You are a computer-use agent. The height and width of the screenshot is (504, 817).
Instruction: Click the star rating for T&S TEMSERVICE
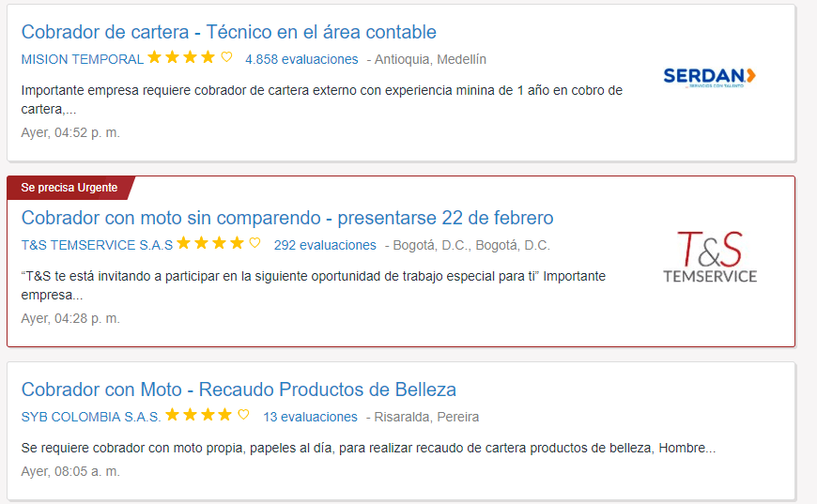tap(210, 243)
